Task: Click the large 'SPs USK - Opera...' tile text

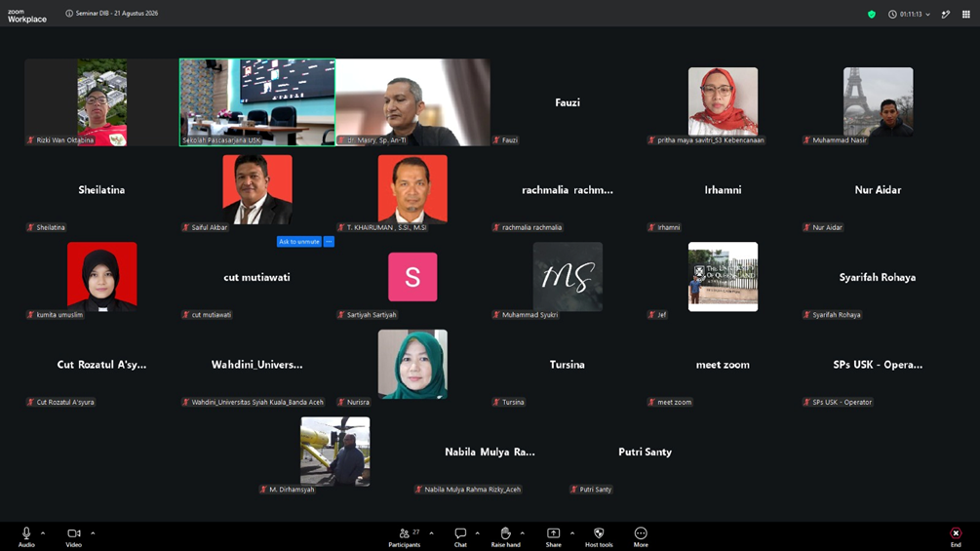Action: pos(878,365)
